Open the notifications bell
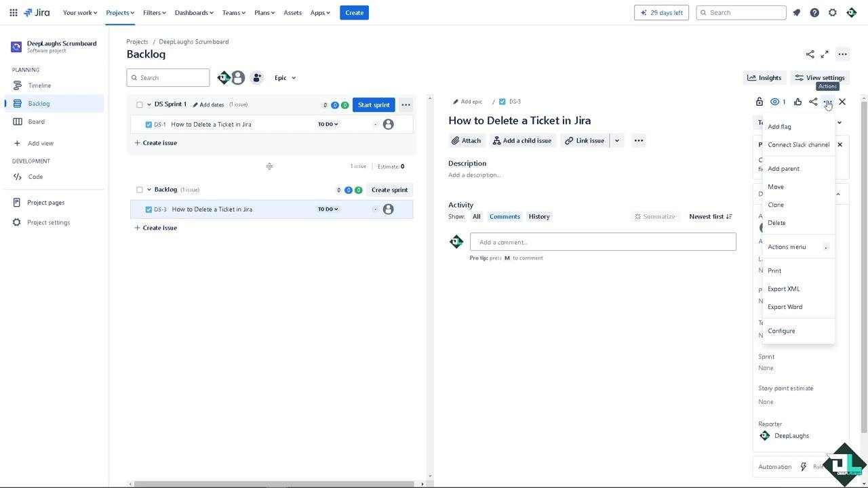 pyautogui.click(x=797, y=12)
